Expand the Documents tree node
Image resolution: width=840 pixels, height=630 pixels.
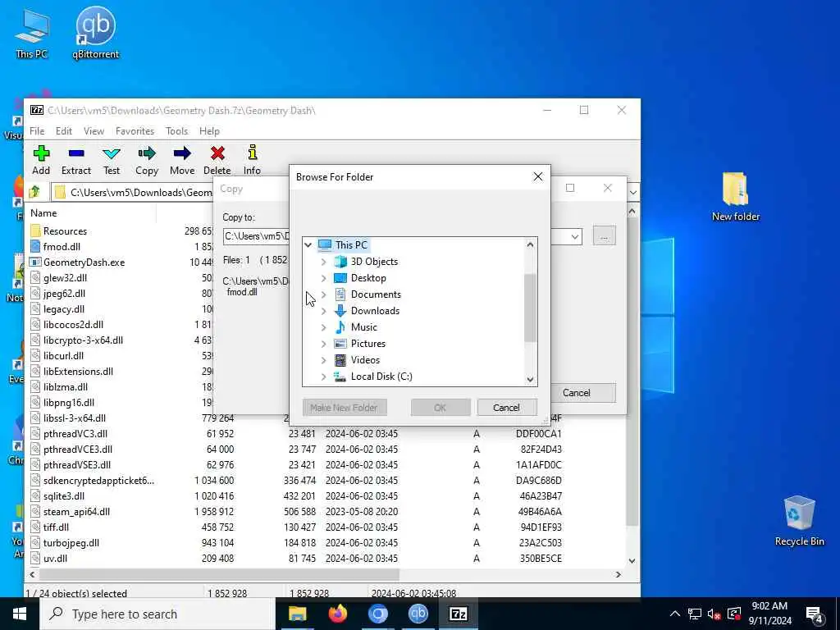click(x=323, y=294)
